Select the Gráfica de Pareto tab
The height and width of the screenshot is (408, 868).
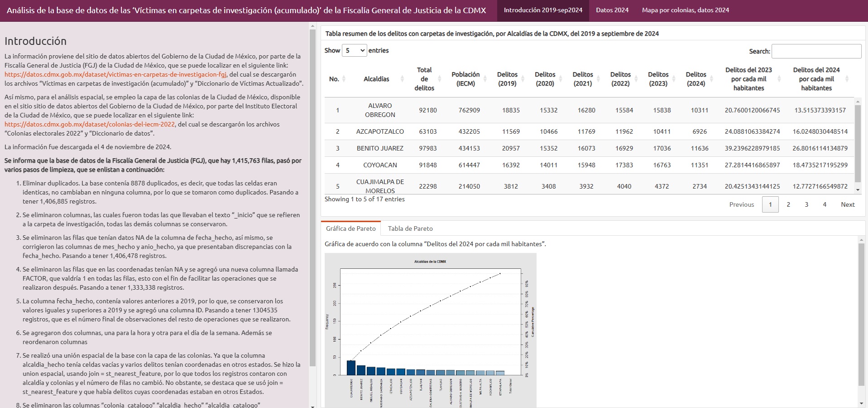click(350, 228)
